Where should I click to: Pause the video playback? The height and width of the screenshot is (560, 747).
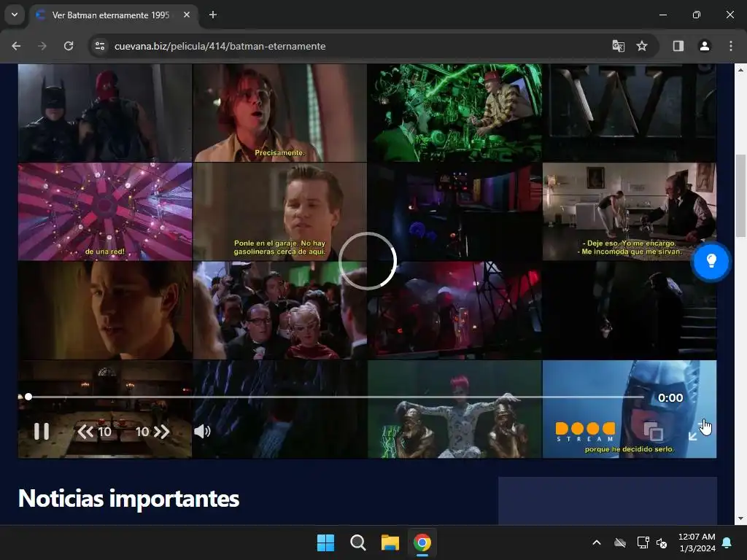pos(42,432)
